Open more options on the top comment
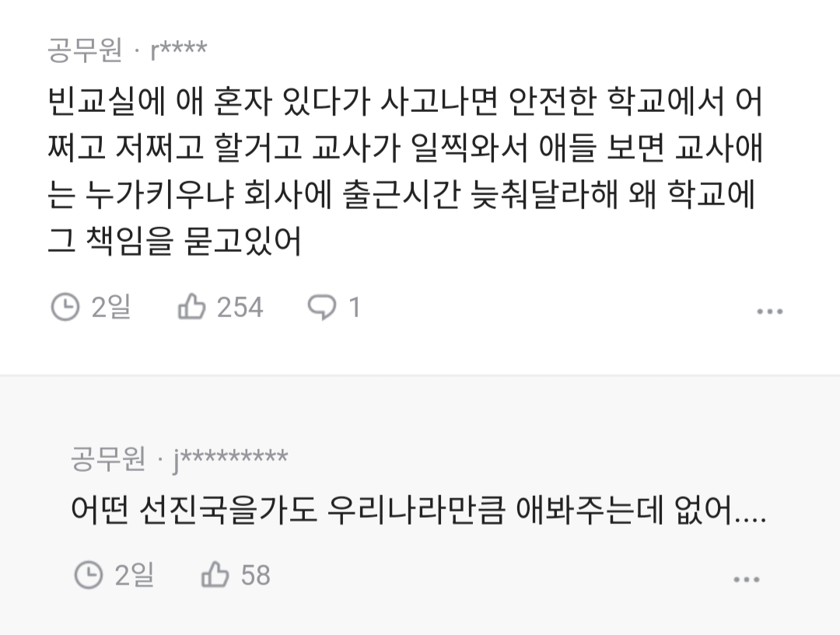Viewport: 840px width, 635px height. click(x=770, y=311)
